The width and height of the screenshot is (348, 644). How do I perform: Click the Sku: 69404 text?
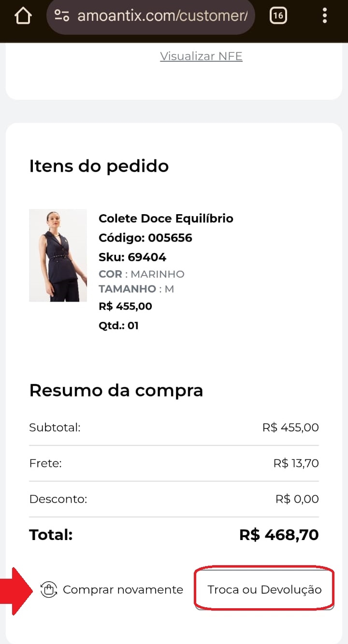132,257
